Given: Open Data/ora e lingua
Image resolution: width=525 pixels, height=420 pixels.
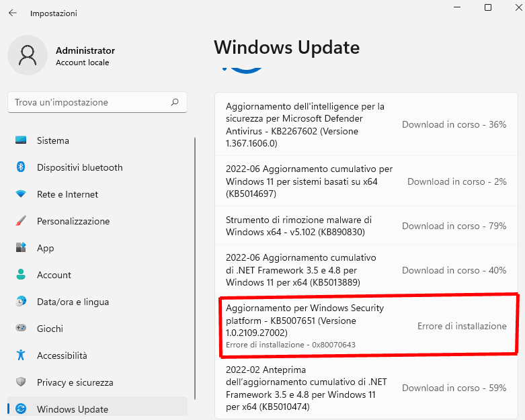Looking at the screenshot, I should point(97,302).
